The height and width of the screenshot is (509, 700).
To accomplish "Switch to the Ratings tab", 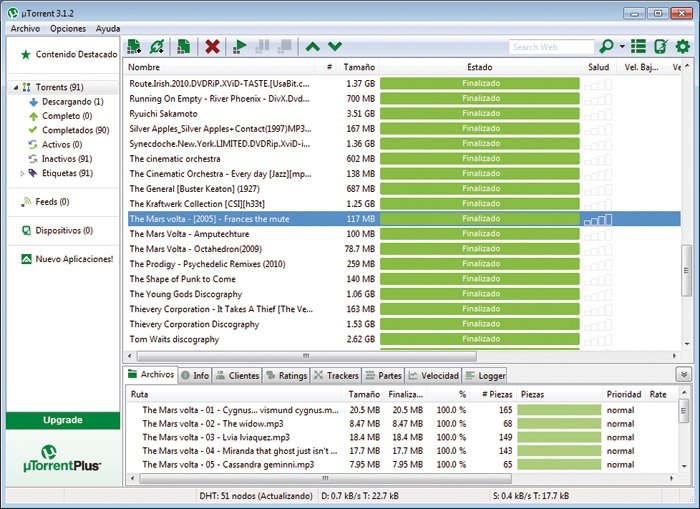I will pos(286,375).
